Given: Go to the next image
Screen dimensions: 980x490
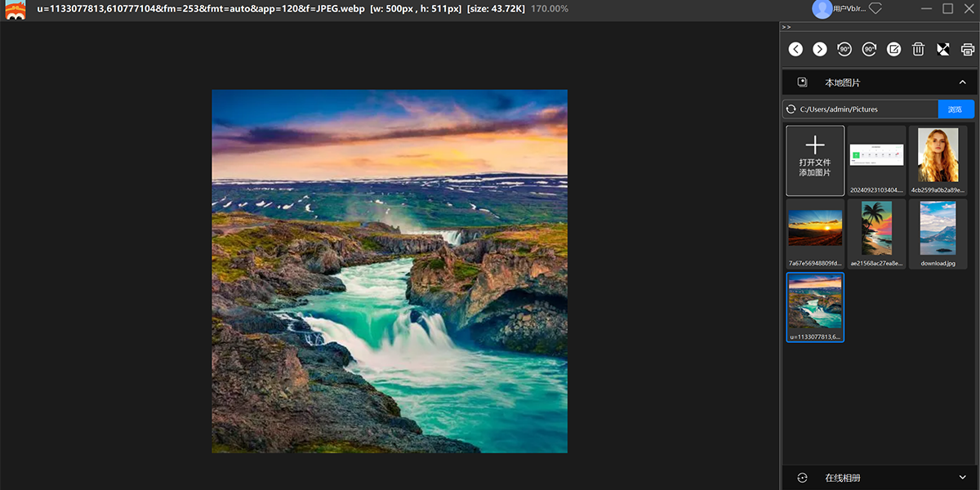Looking at the screenshot, I should [x=820, y=50].
